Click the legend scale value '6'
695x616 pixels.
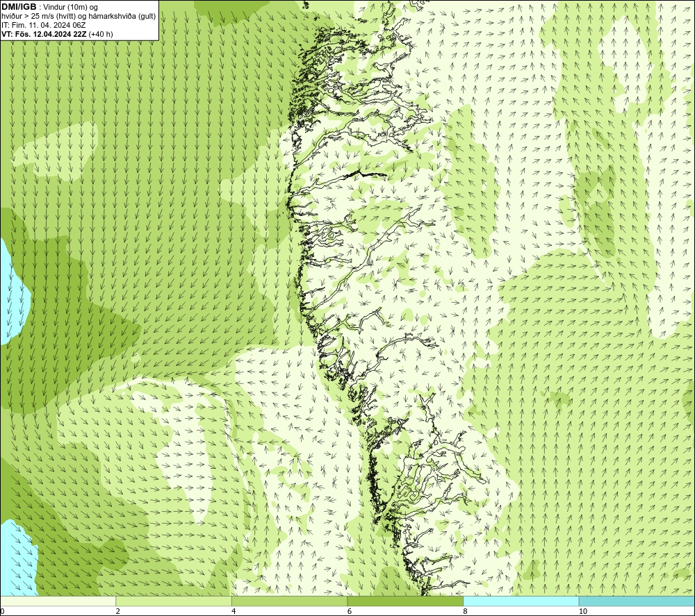(350, 612)
